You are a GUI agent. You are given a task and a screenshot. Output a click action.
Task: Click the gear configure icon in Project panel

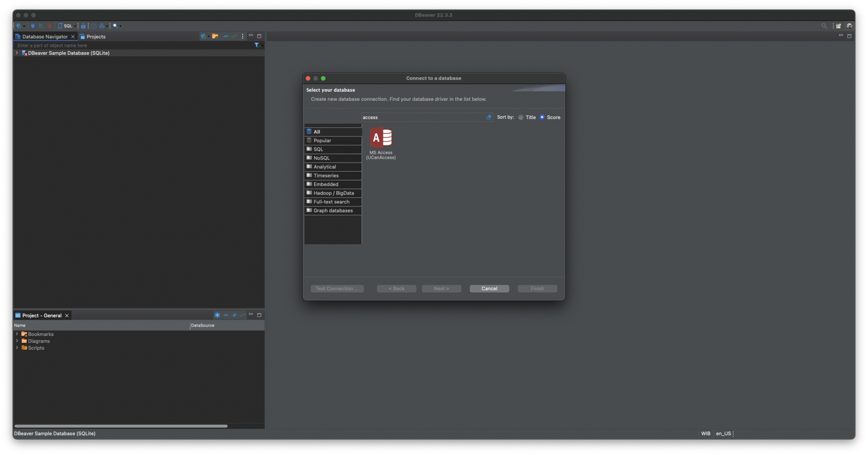217,315
